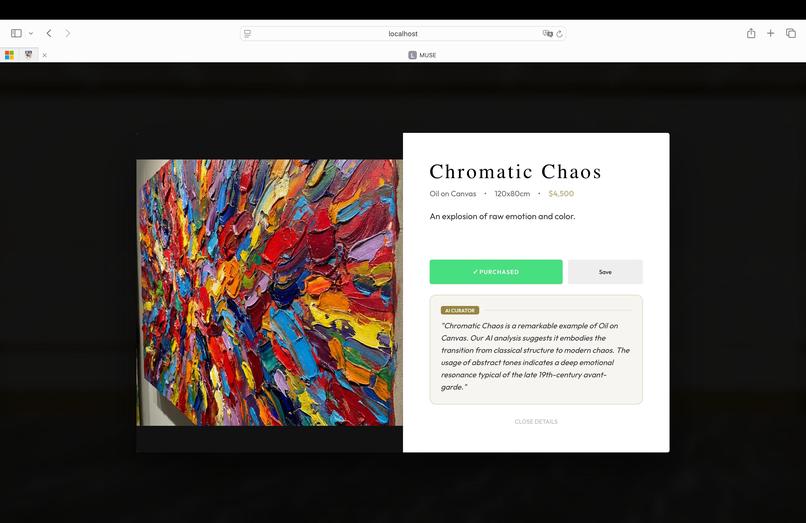Click the Save button

(605, 272)
